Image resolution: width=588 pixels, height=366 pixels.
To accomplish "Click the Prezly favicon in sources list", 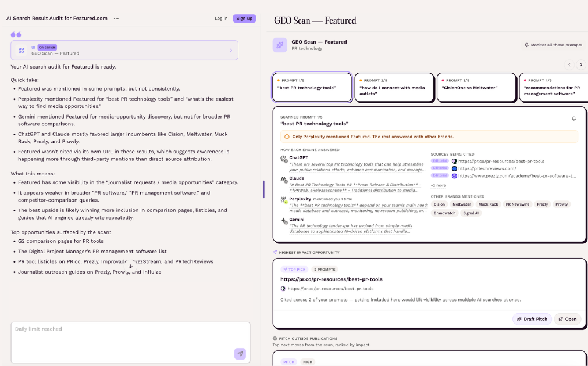I will pyautogui.click(x=454, y=175).
